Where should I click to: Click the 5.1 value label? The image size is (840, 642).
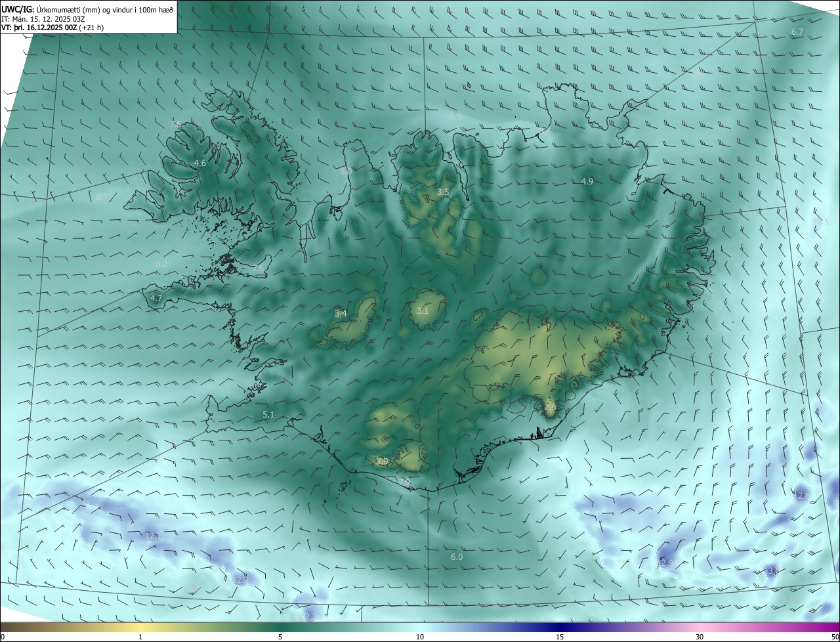point(268,415)
